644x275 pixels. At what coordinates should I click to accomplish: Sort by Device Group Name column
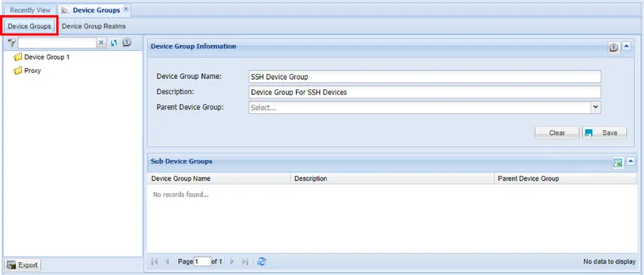[219, 179]
